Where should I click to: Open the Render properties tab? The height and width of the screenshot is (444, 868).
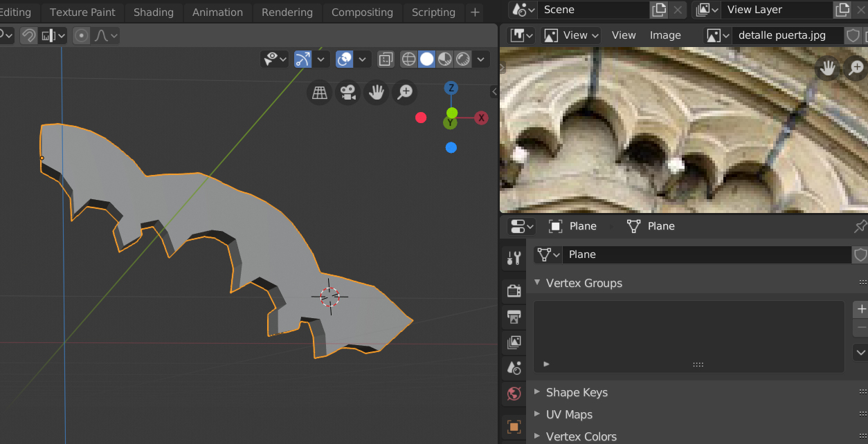pos(514,290)
